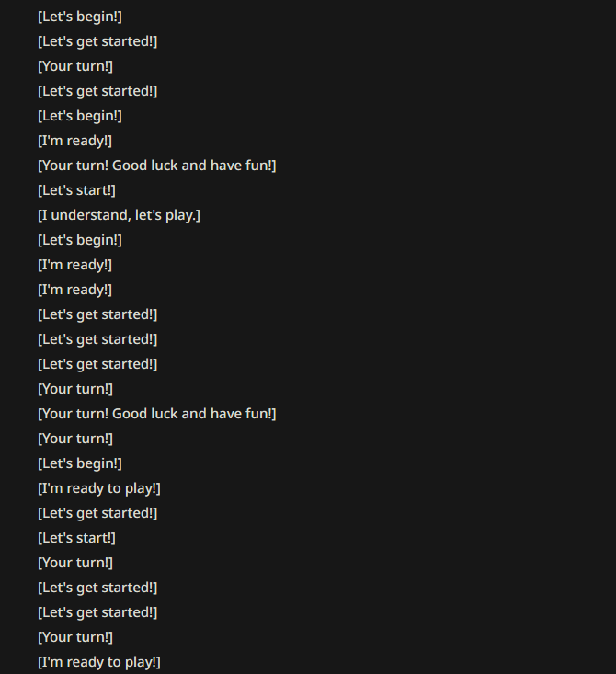The width and height of the screenshot is (616, 674).
Task: Click "[Let's begin!]" directly above first "[I'm ready to play!]"
Action: coord(80,463)
